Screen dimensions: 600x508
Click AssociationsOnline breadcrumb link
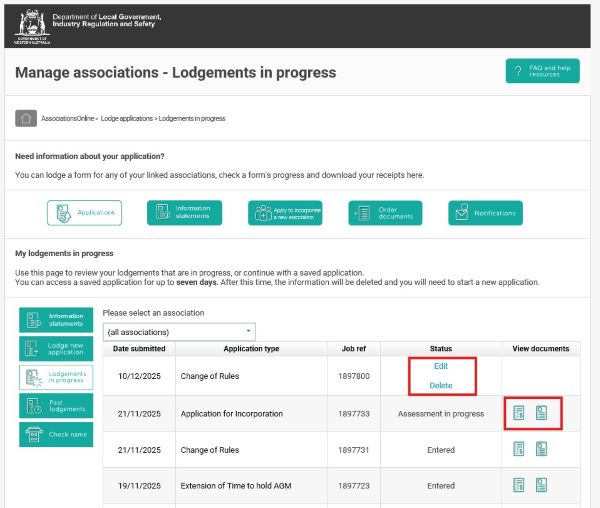coord(67,119)
